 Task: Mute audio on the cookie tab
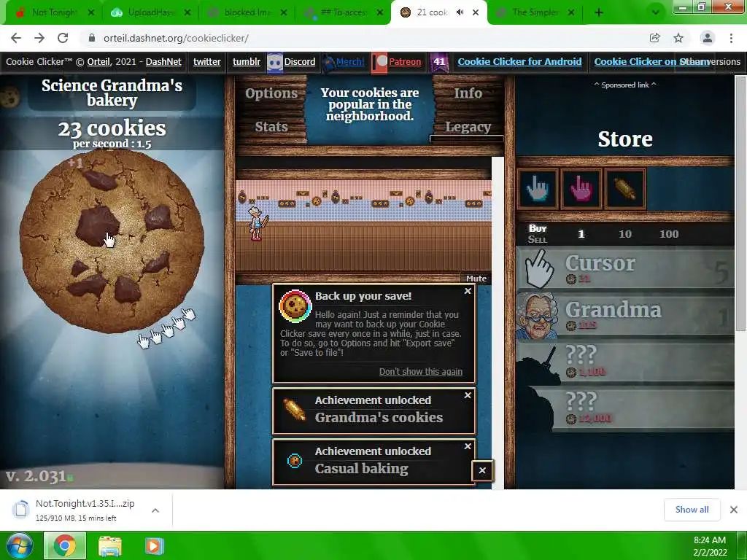[460, 12]
